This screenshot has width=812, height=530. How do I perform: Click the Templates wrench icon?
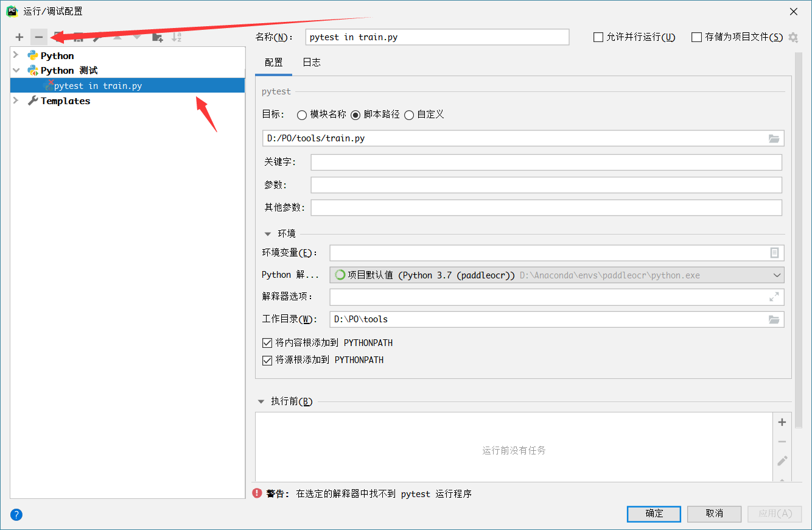(x=33, y=101)
